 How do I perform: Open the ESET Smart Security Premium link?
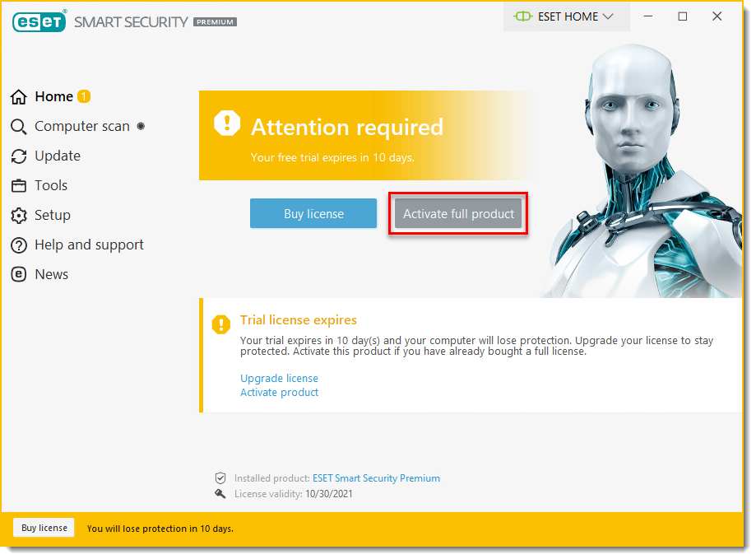(376, 478)
